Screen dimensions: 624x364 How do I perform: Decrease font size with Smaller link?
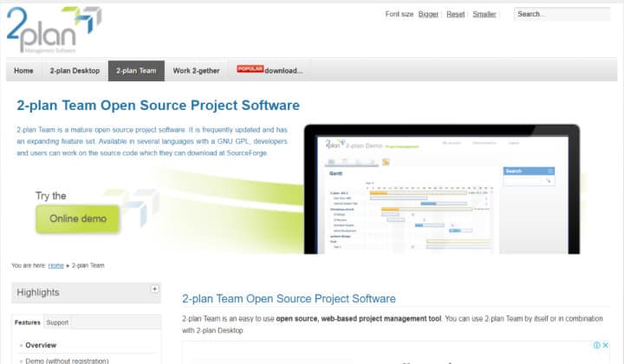(484, 15)
